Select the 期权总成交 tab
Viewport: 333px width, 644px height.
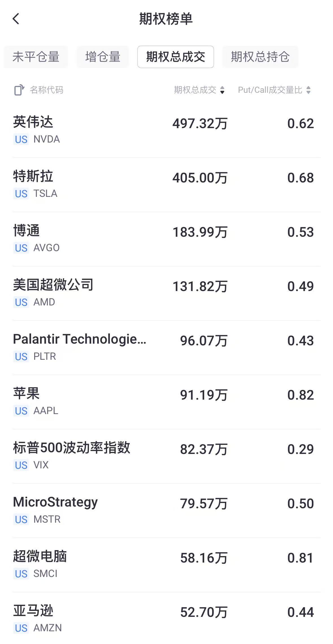click(x=176, y=57)
